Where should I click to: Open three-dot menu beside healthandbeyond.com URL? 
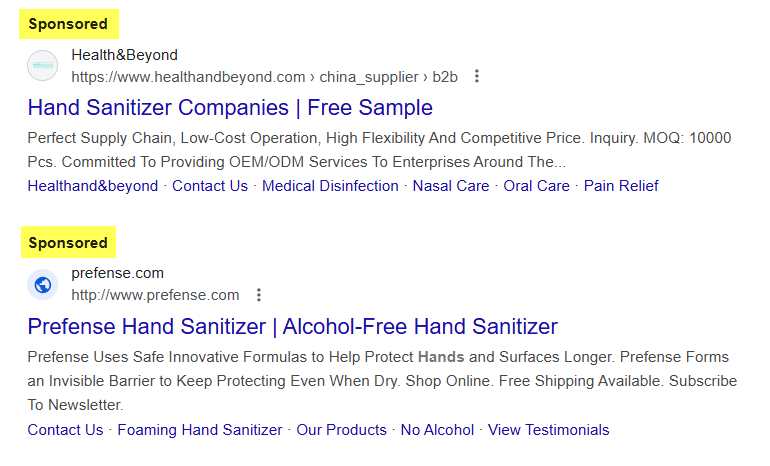[x=477, y=76]
